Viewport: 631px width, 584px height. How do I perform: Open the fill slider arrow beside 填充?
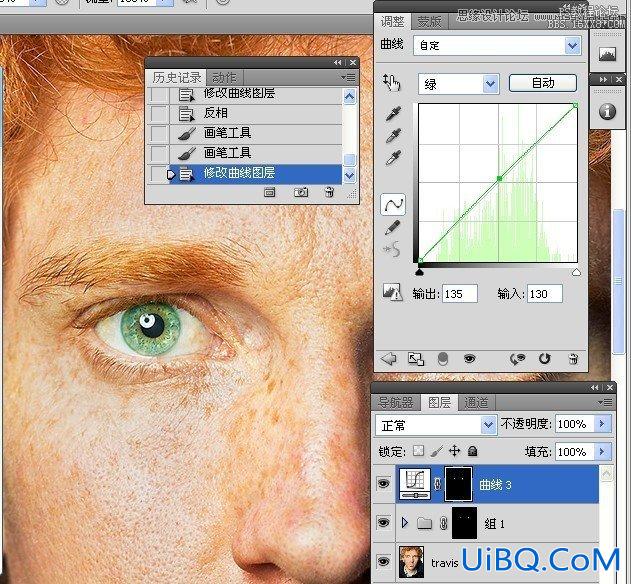[602, 452]
